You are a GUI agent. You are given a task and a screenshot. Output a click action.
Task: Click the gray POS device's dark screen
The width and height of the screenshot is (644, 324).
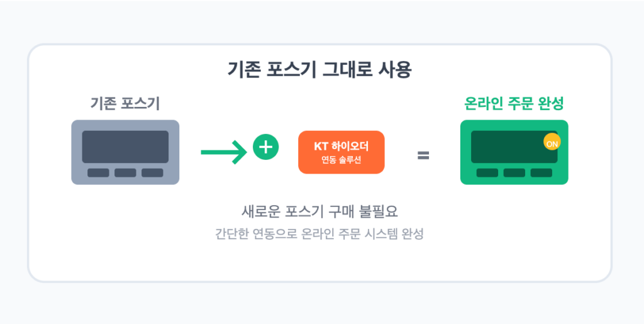click(125, 147)
